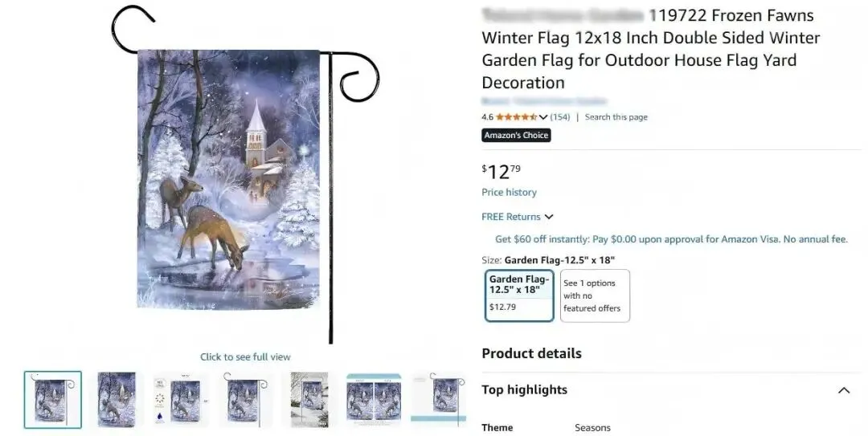
Task: Select the first flag-on-stand thumbnail
Action: [52, 400]
